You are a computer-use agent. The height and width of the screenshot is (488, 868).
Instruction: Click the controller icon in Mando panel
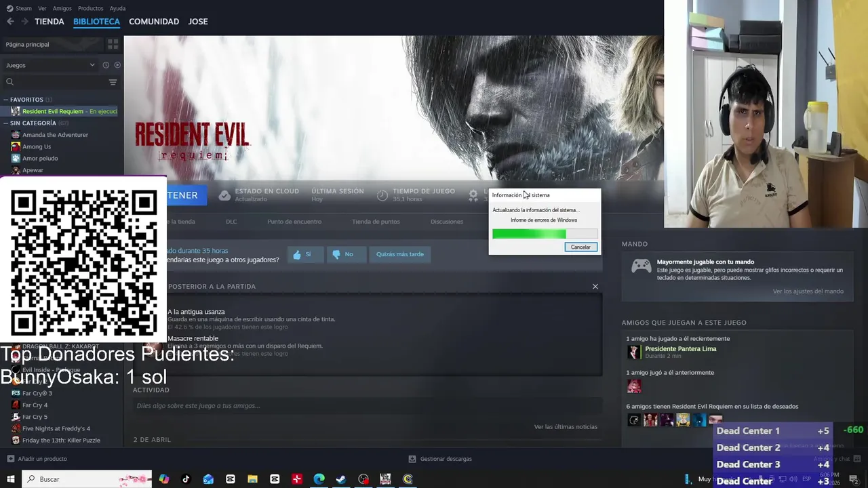(x=642, y=266)
